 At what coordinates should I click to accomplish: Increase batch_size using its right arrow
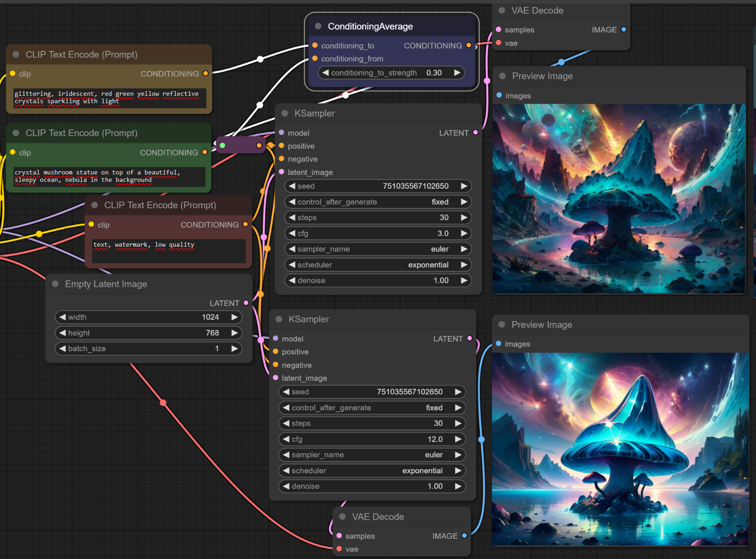pos(235,348)
